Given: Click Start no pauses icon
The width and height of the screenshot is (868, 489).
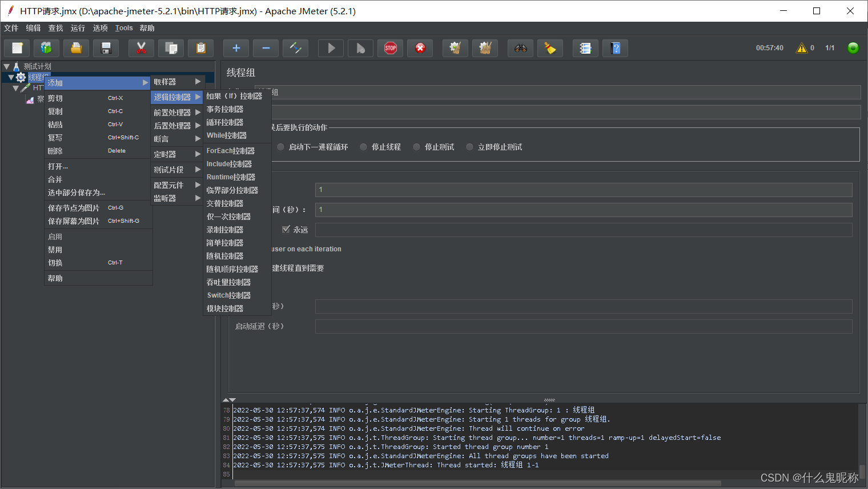Looking at the screenshot, I should (361, 48).
